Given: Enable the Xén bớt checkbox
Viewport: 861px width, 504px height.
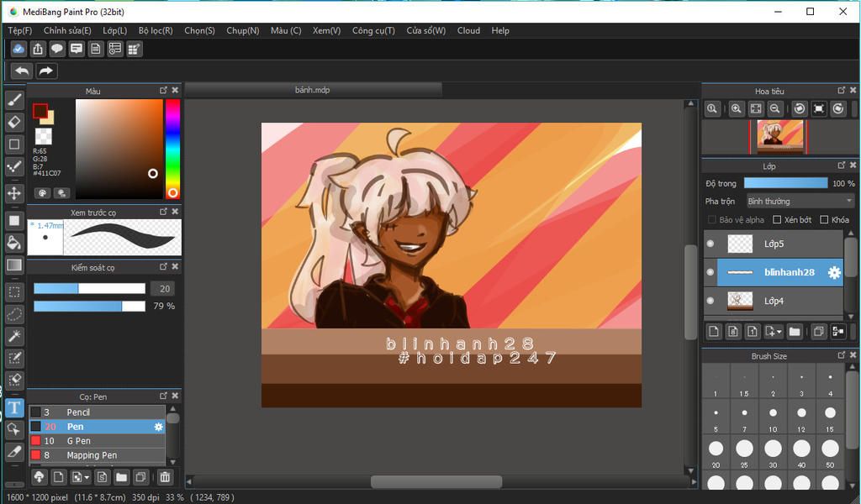Looking at the screenshot, I should click(x=777, y=220).
